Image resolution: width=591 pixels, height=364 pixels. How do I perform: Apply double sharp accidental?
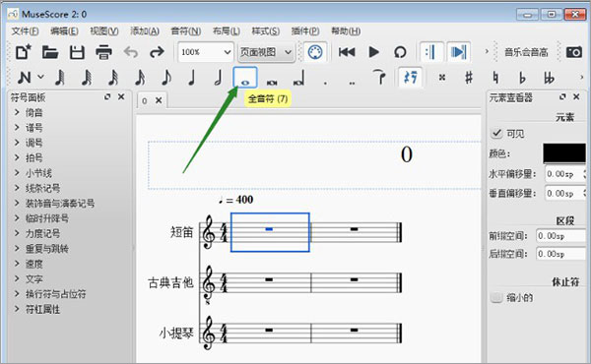[442, 78]
